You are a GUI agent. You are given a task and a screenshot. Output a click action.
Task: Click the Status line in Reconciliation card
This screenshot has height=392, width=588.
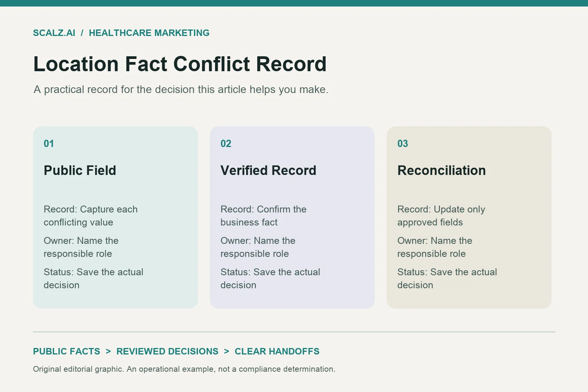(447, 279)
